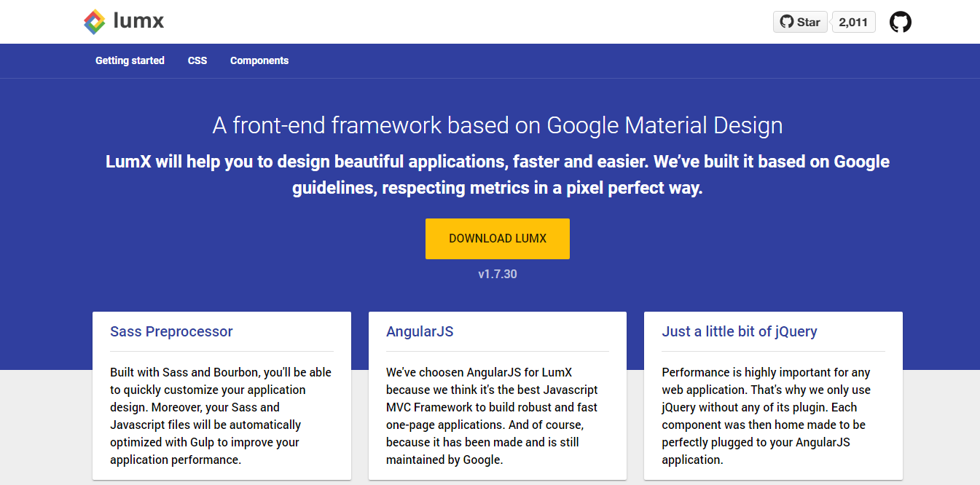
Task: Click the colorful LumX logo icon
Action: click(x=95, y=22)
